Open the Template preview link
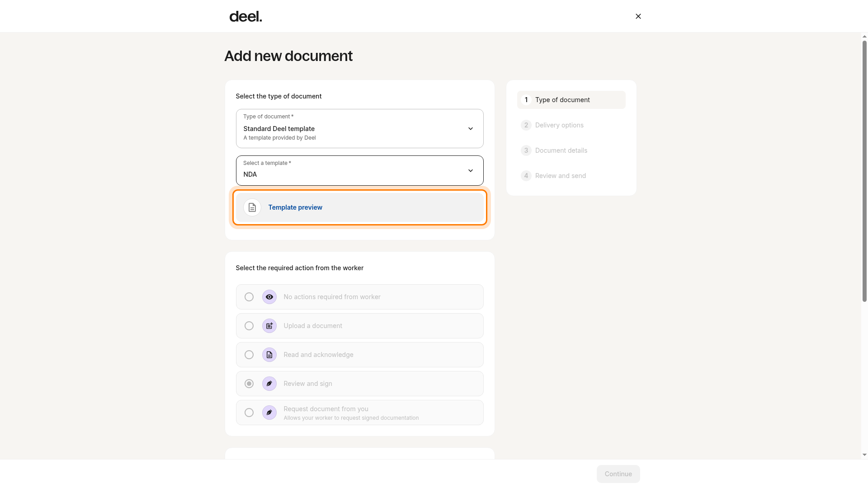This screenshot has height=488, width=868. (x=295, y=207)
